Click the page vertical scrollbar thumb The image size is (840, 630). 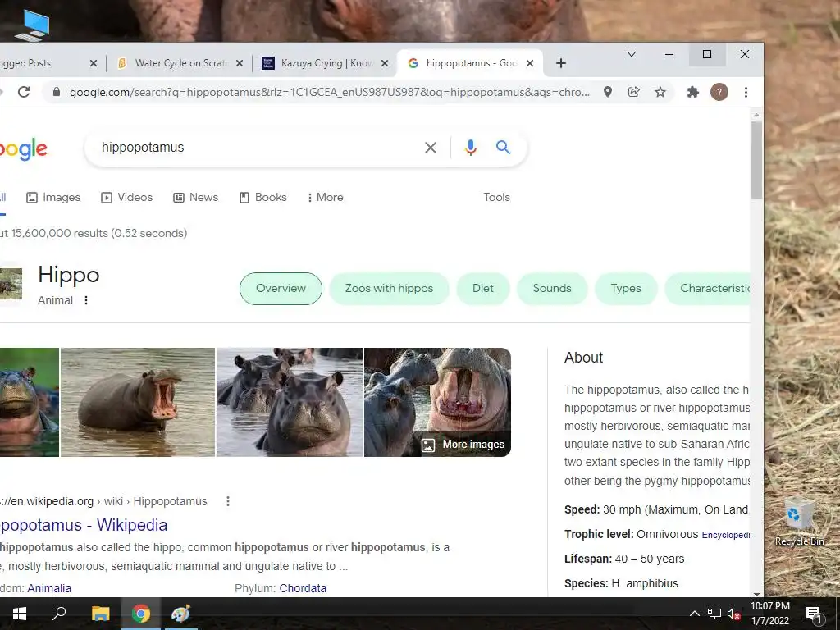point(756,160)
